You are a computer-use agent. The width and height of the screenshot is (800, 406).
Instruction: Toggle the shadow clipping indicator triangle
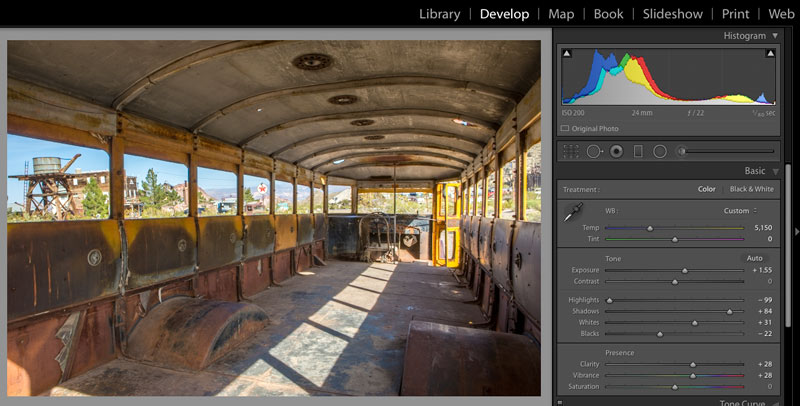tap(567, 53)
